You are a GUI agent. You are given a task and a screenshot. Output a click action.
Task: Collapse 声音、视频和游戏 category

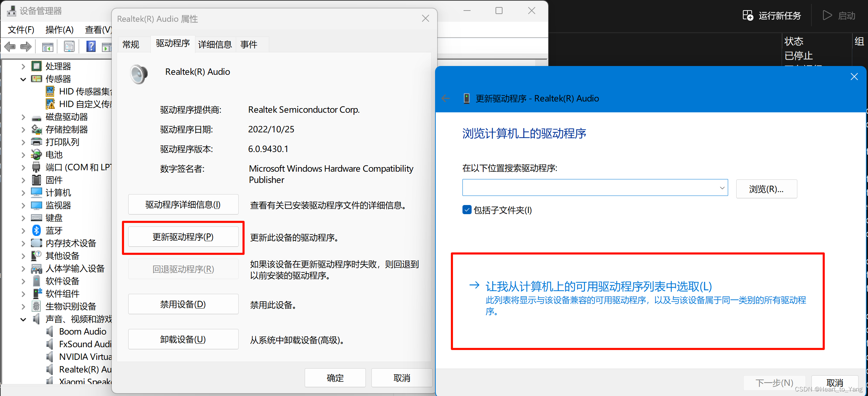[23, 319]
